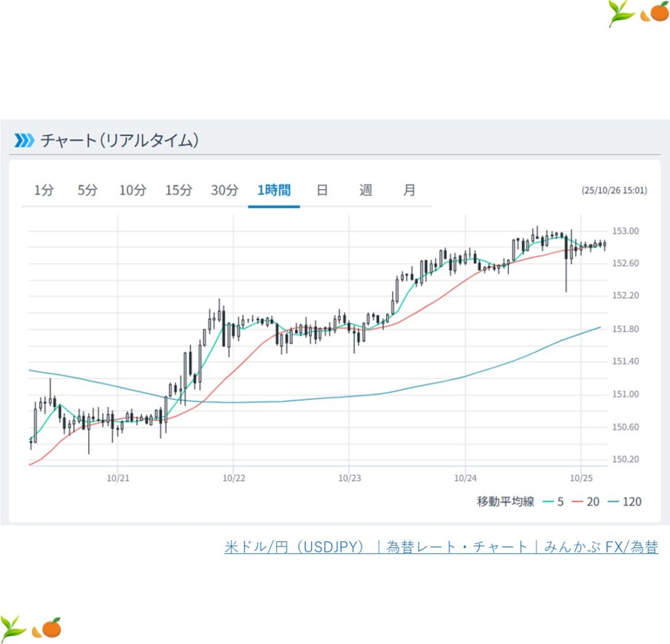Click the 10/24 date label on axis
The image size is (670, 644).
pos(465,479)
